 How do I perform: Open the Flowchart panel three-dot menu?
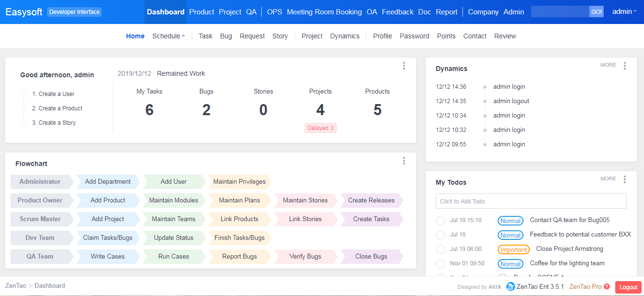pos(404,161)
